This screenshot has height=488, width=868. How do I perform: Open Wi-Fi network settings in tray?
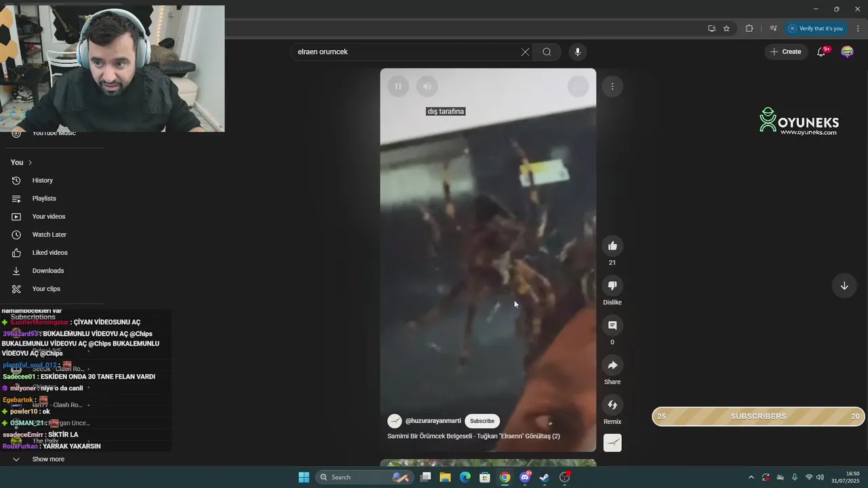tap(809, 477)
